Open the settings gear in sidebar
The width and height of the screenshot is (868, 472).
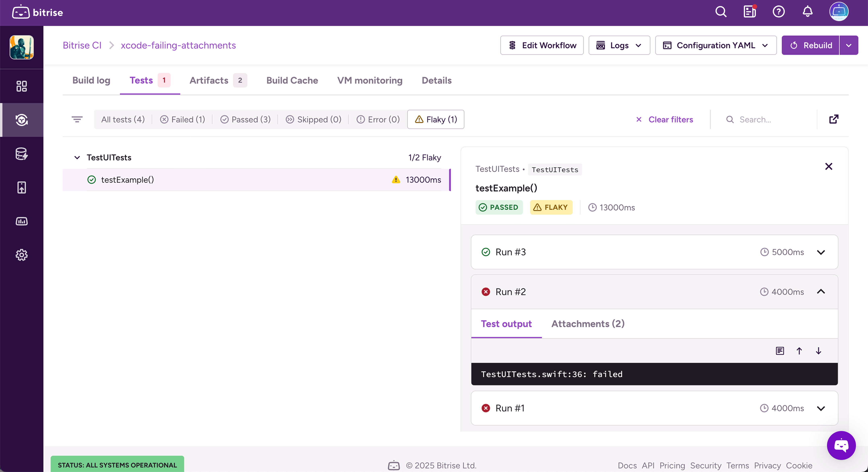(21, 255)
